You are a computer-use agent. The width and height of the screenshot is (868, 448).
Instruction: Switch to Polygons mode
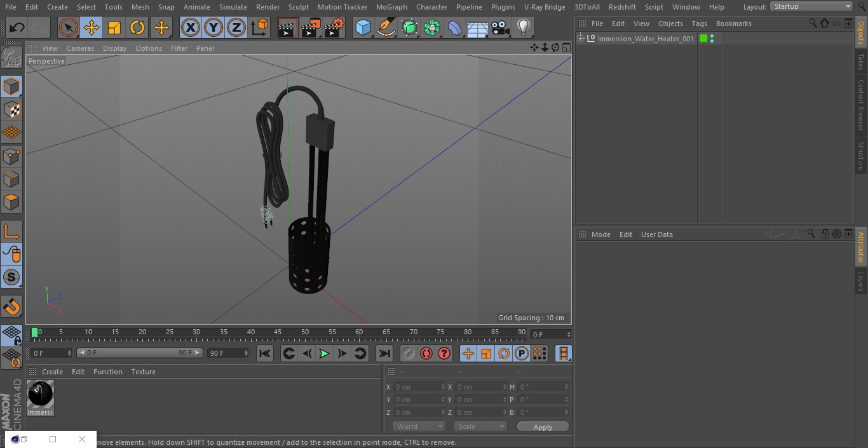click(x=11, y=203)
